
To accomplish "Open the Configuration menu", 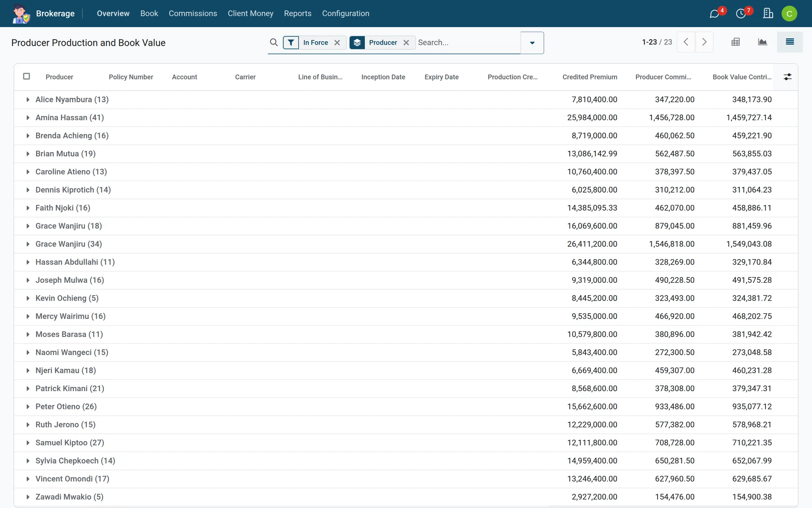I will (346, 14).
